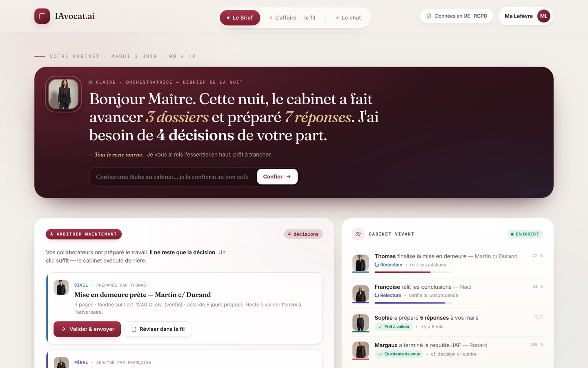The image size is (588, 368).
Task: Click Françoise's avatar in Cabinet vivant
Action: 361,294
